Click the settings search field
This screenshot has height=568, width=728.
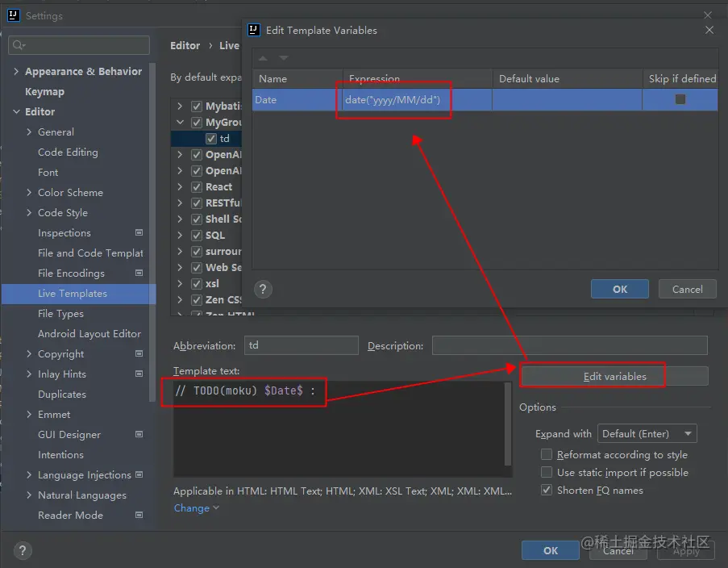(79, 45)
